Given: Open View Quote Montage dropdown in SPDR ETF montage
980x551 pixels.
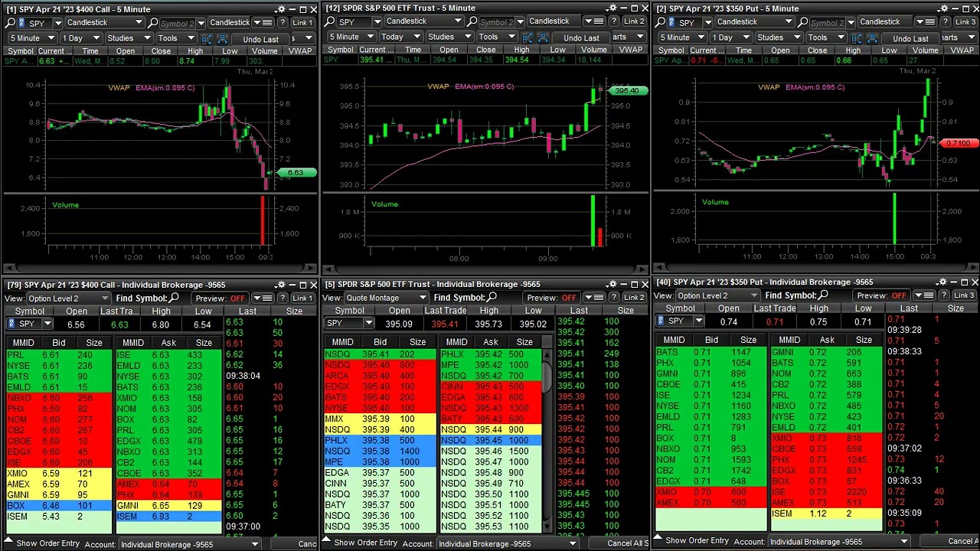Looking at the screenshot, I should [387, 297].
